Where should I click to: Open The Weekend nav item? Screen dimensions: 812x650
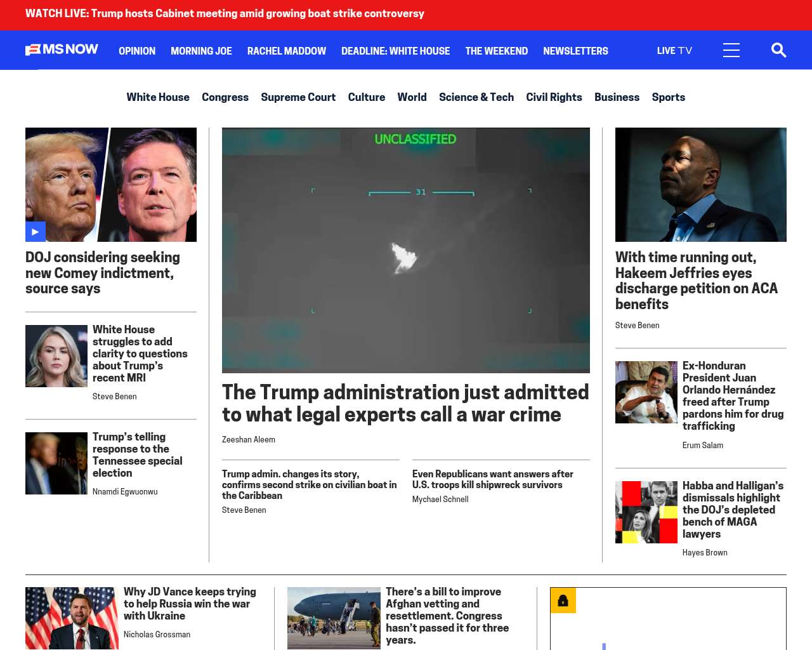coord(496,51)
